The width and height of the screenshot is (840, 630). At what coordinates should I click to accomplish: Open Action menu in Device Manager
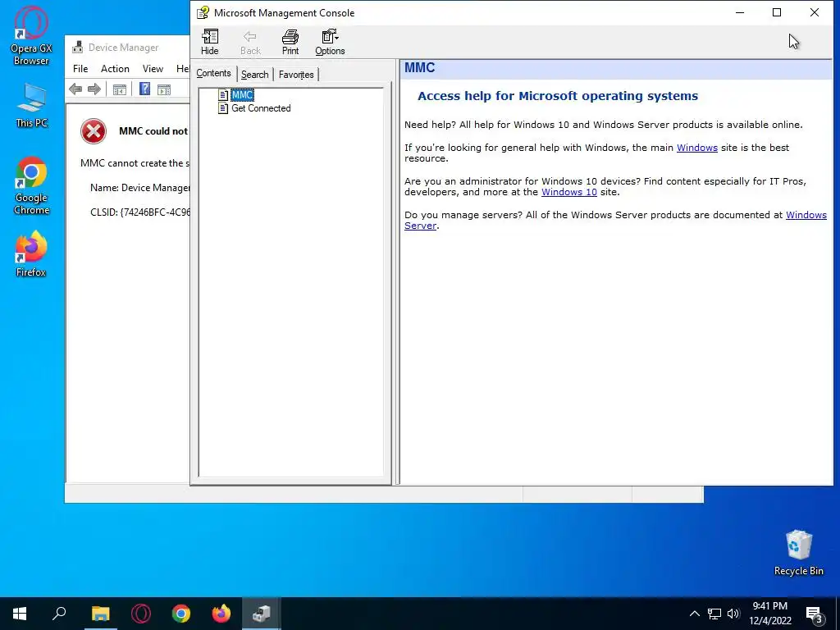pos(115,69)
